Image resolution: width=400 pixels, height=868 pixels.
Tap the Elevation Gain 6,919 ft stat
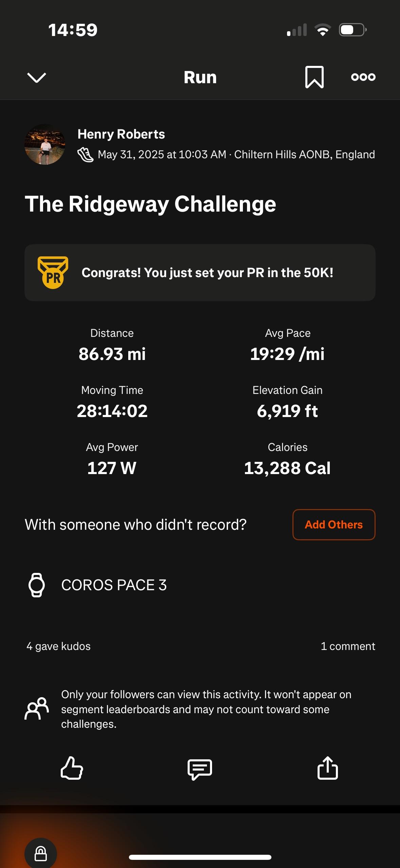(287, 411)
